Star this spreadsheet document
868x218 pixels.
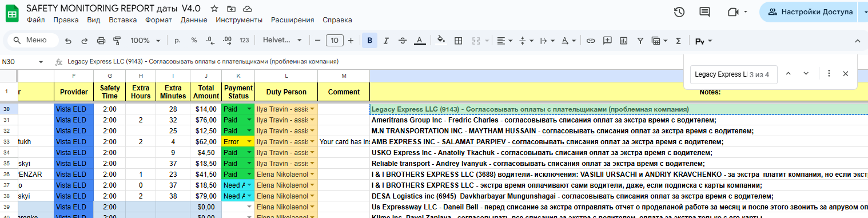click(214, 9)
